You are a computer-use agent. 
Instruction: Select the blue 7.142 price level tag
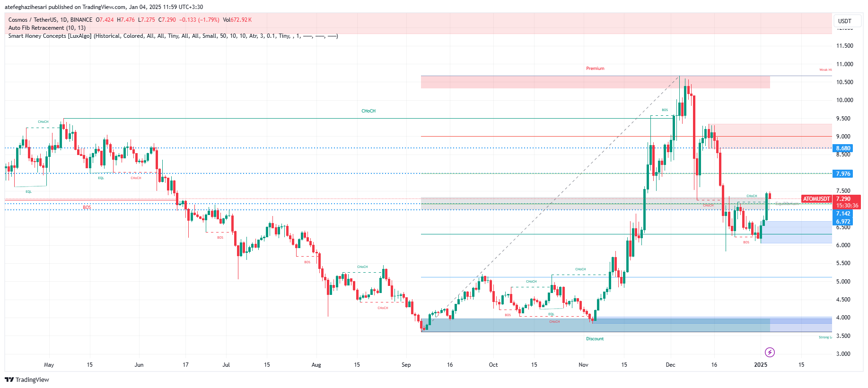tap(842, 214)
